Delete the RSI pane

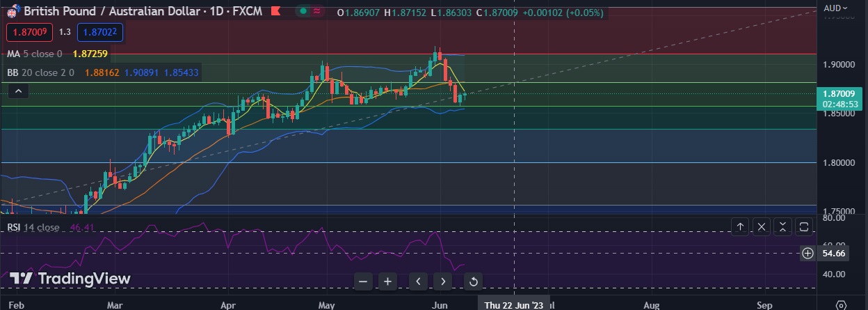point(762,226)
